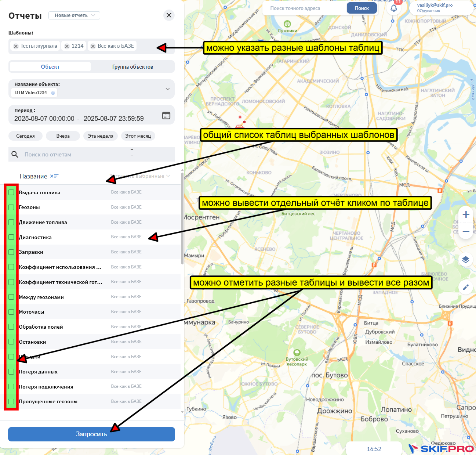Screen dimensions: 476x455
Task: Select the Объект tab
Action: pyautogui.click(x=50, y=67)
